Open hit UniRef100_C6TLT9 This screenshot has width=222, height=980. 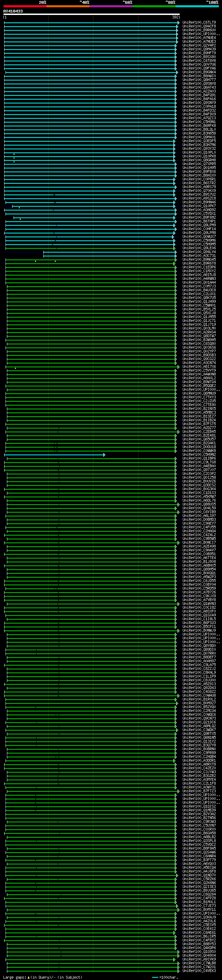coord(199,23)
